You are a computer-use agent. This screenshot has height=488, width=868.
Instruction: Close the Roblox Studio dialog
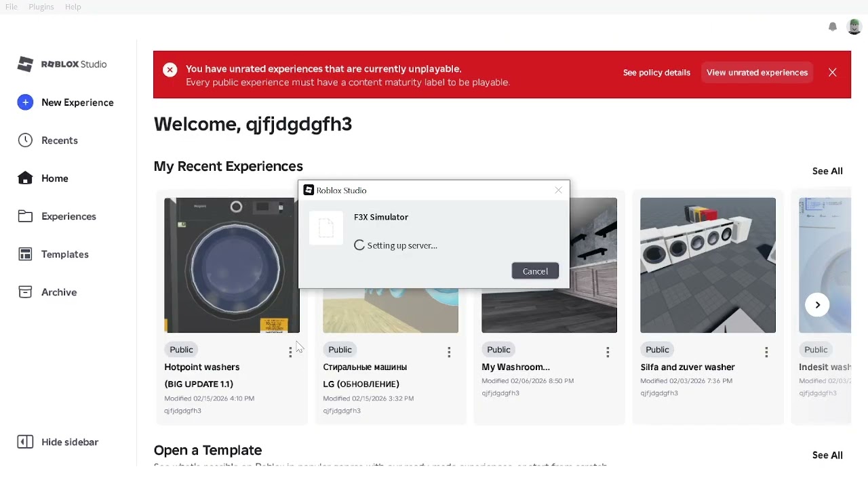click(x=559, y=190)
